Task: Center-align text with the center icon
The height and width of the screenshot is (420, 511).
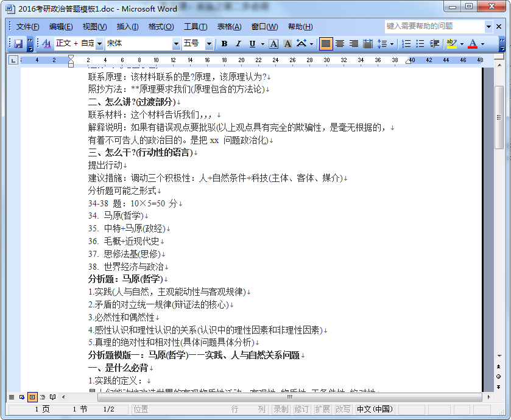Action: point(340,44)
